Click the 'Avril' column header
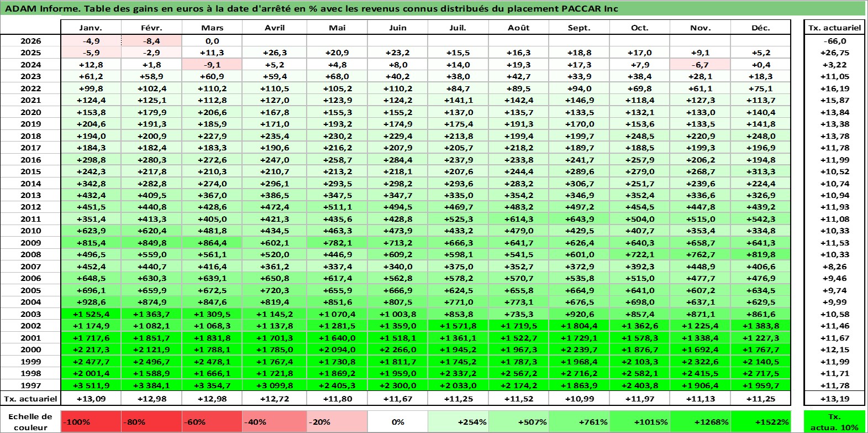 (275, 28)
